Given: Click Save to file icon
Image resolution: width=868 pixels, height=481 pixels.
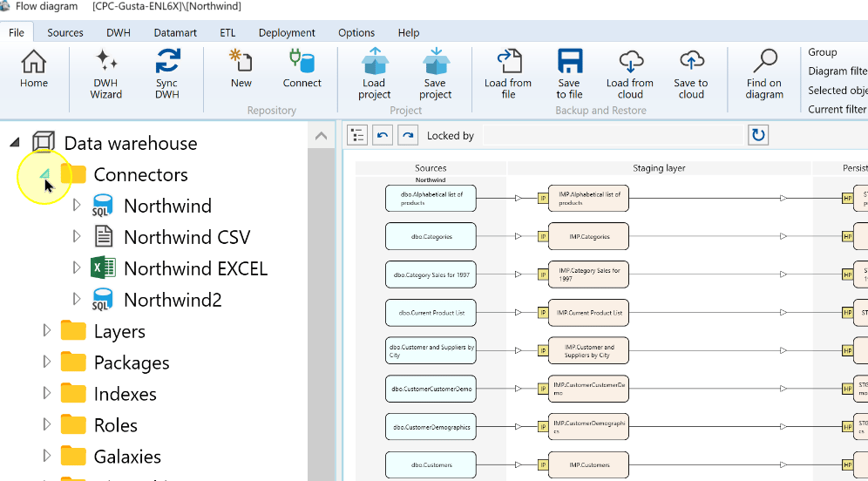Looking at the screenshot, I should (569, 61).
